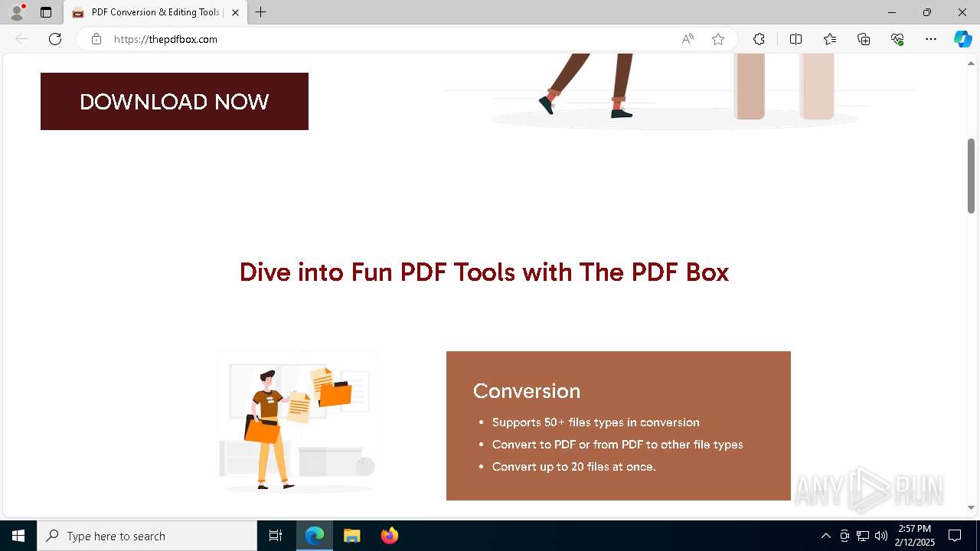Open Settings and more menu
This screenshot has height=551, width=980.
(931, 39)
